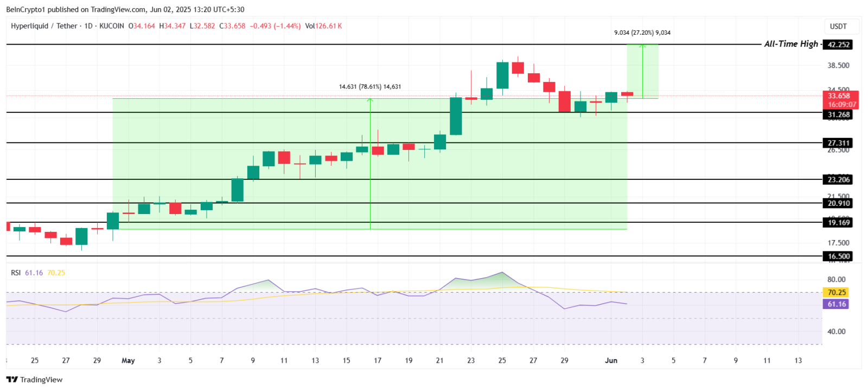This screenshot has height=390, width=868.
Task: Click the purple RSI value 61.16 tag
Action: (837, 304)
